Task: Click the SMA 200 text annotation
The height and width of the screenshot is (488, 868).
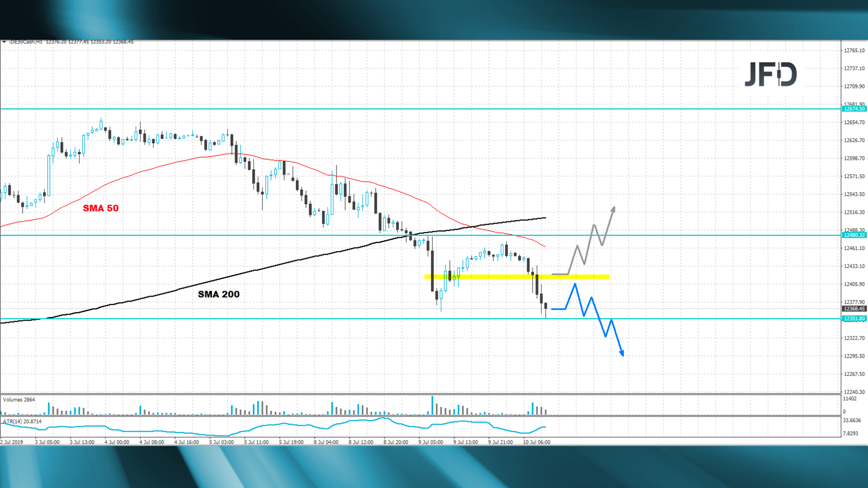Action: coord(218,294)
